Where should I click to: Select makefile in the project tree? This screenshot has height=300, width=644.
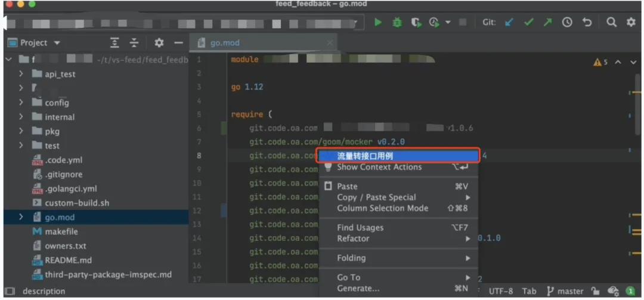click(61, 231)
